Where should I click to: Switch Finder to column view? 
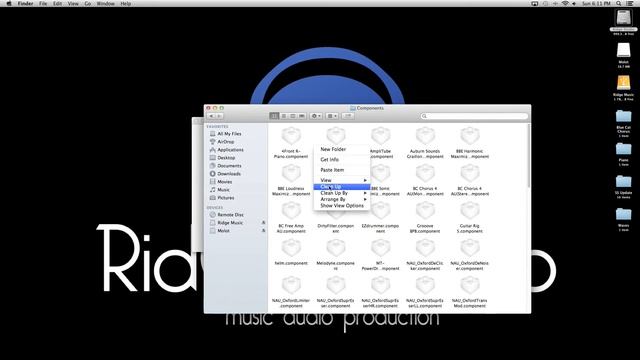click(293, 116)
